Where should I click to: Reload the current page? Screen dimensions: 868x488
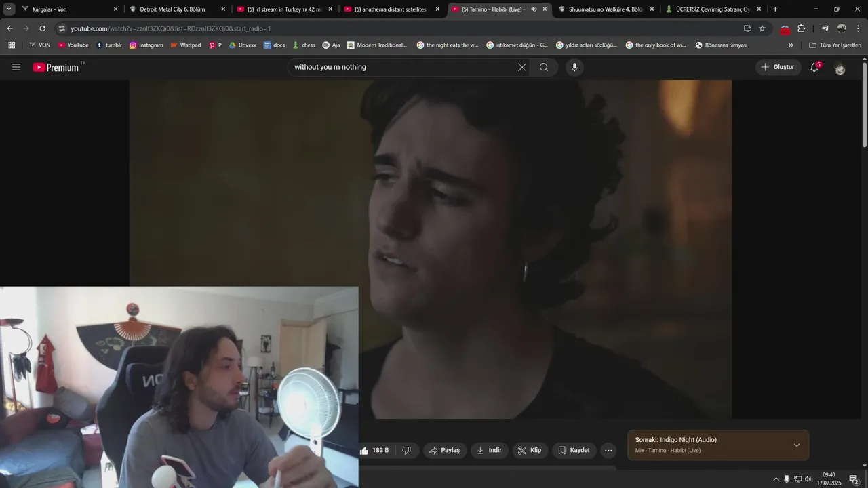coord(42,28)
